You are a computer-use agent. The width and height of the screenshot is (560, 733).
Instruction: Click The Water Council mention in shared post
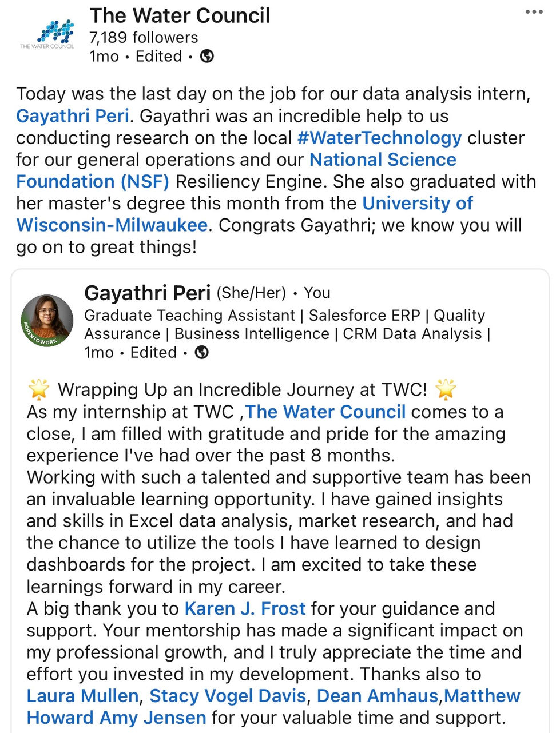(x=325, y=412)
